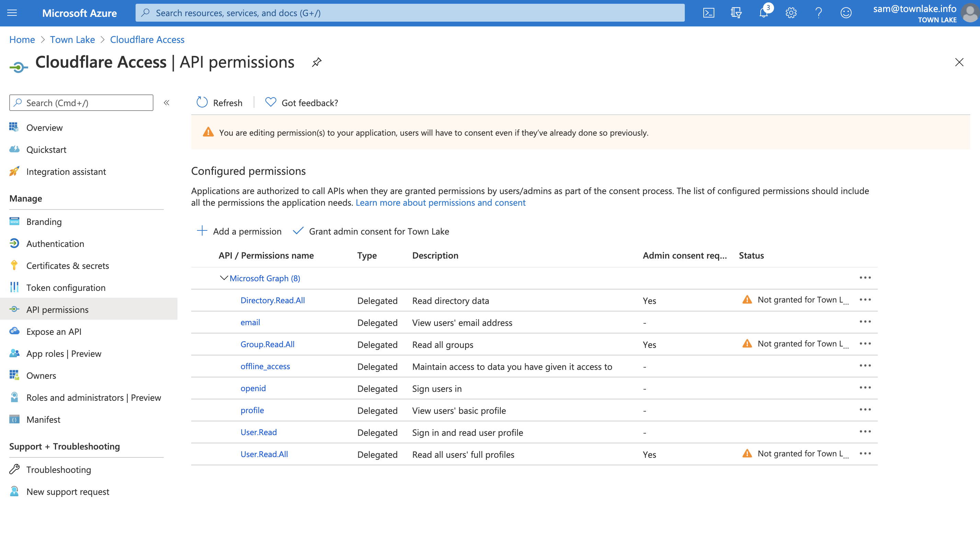Click the settings gear icon in top bar

(790, 13)
